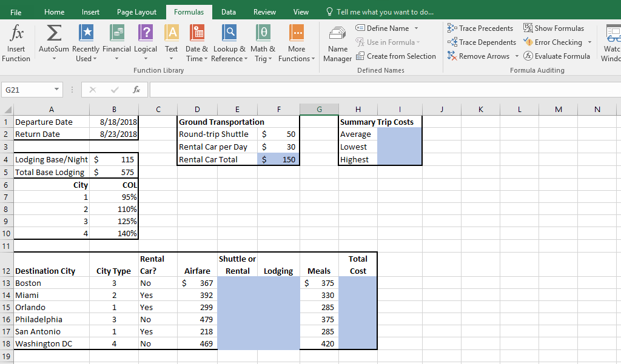Open the Insert Function dialog icon
This screenshot has width=621, height=364.
coord(16,33)
